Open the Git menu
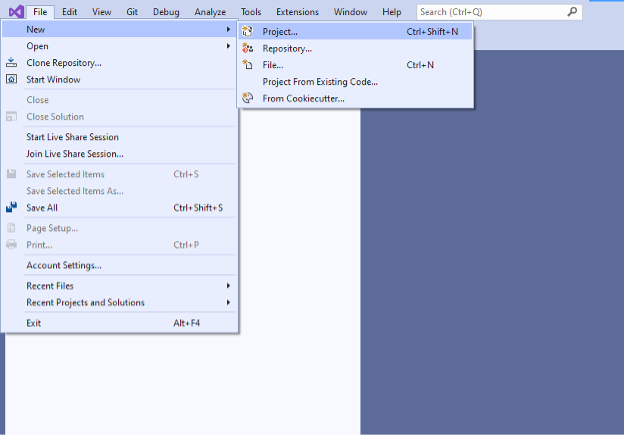Viewport: 624px width, 436px height. (x=132, y=12)
